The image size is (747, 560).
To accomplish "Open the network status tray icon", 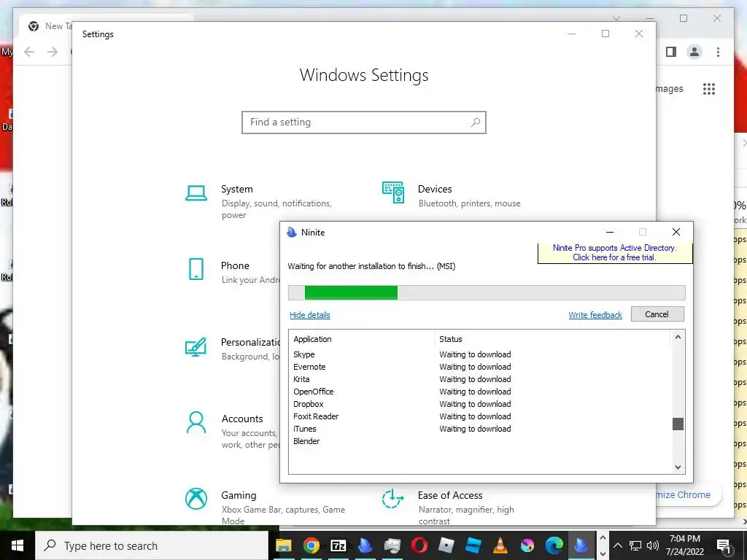I will tap(635, 545).
